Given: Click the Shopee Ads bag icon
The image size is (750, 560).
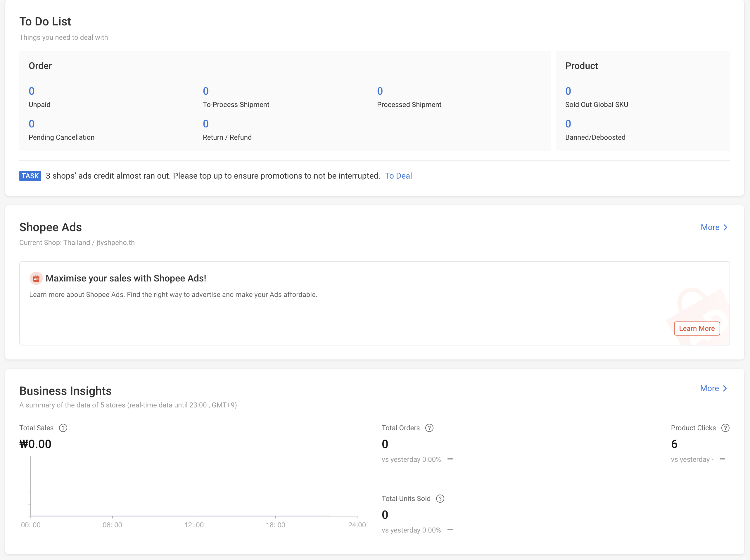Looking at the screenshot, I should coord(36,278).
